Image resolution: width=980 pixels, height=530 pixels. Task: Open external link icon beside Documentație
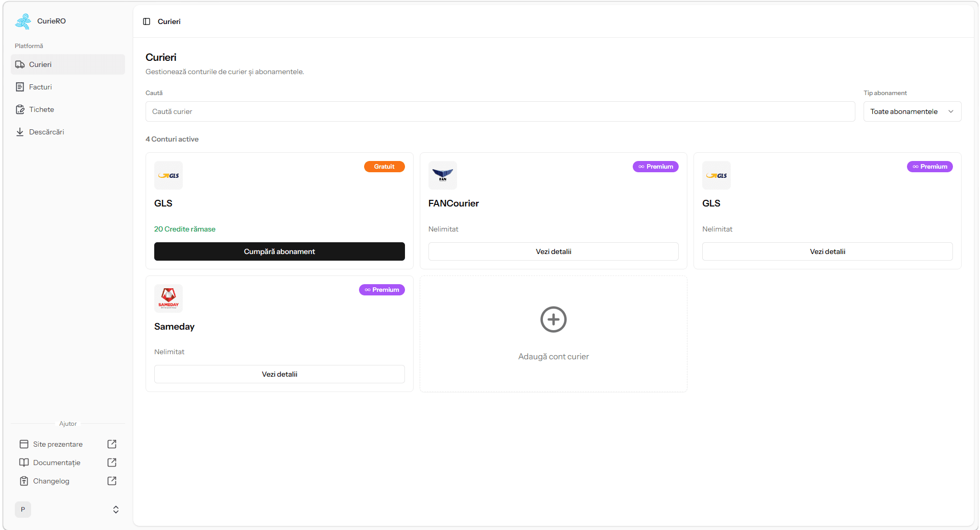112,463
